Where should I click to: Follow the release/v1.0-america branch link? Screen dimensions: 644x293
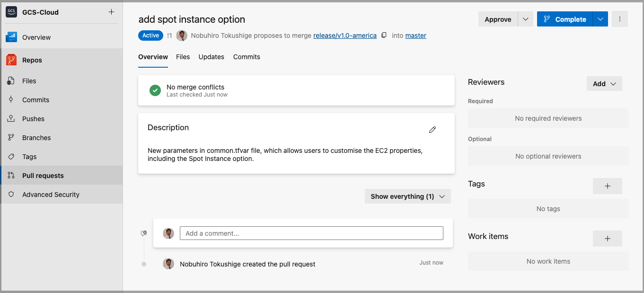[x=345, y=36]
